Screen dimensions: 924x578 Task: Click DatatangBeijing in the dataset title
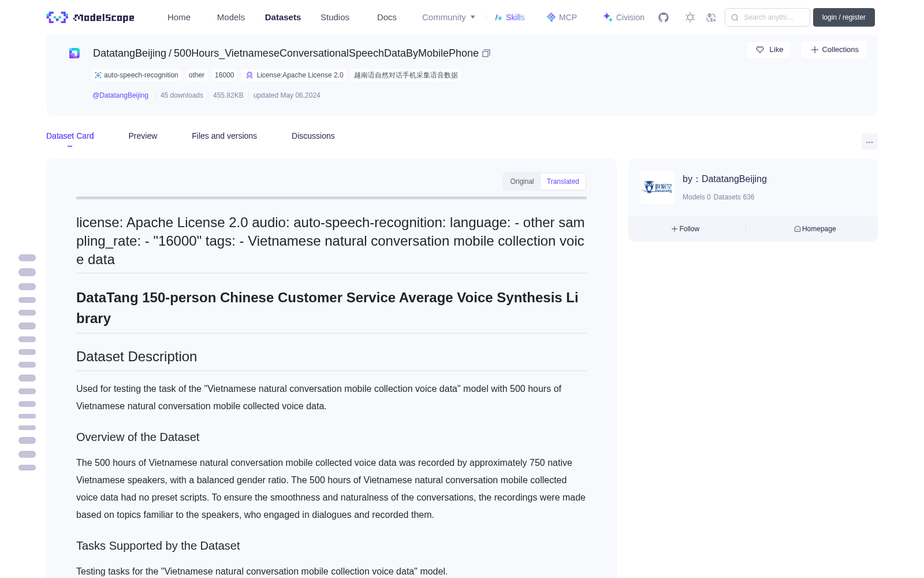[129, 53]
